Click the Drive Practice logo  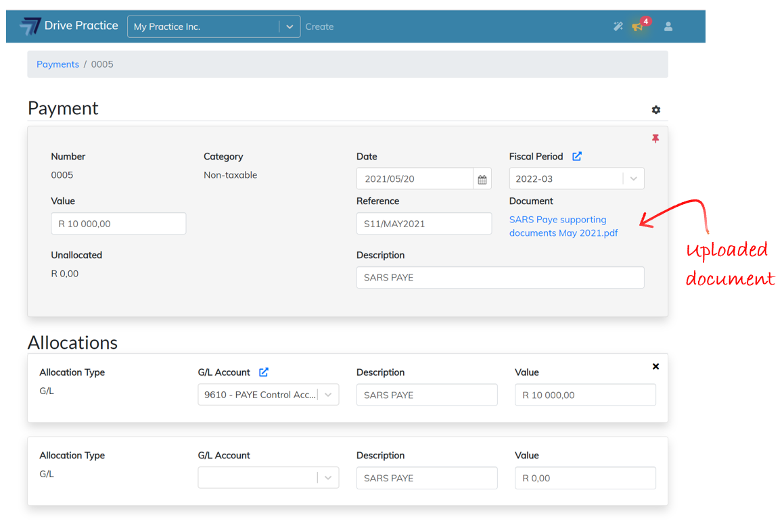(x=30, y=26)
